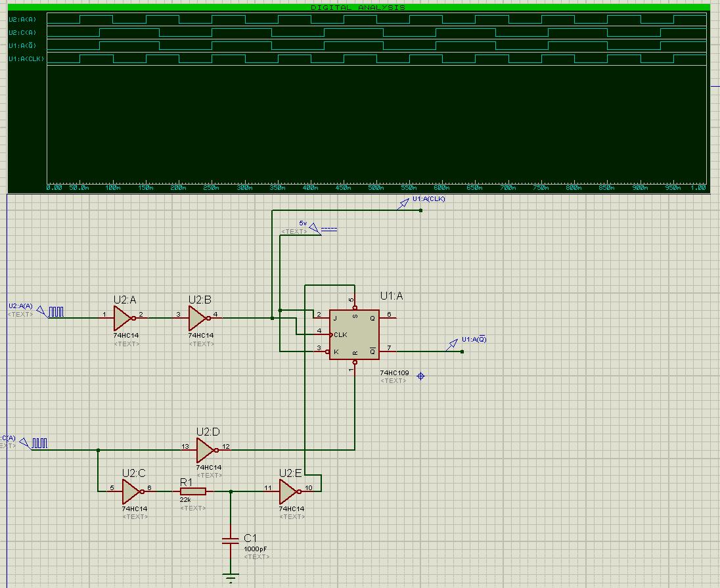Screen dimensions: 720x588
Task: Select the U2:C(A) trace label in graph
Action: click(x=22, y=32)
